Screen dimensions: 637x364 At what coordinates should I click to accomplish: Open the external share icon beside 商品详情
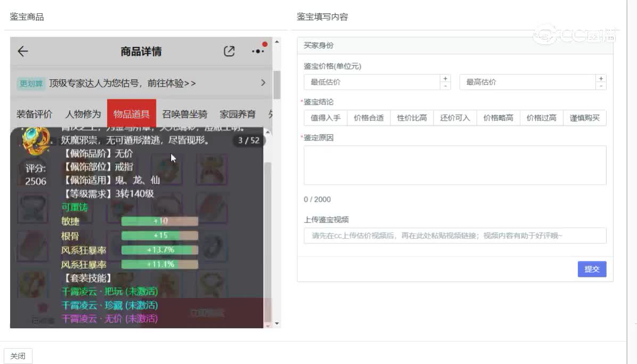pyautogui.click(x=229, y=51)
